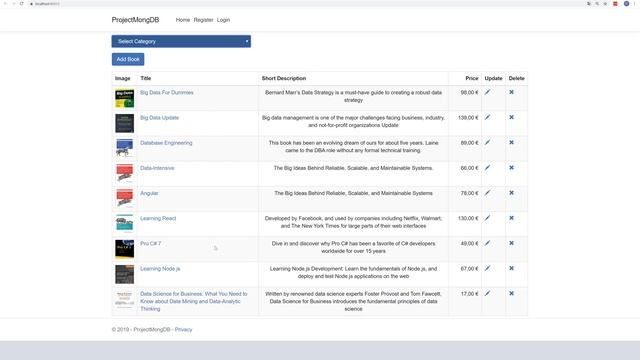This screenshot has width=640, height=360.
Task: Click the 49,00 € price for Pro C# 7
Action: [x=469, y=244]
